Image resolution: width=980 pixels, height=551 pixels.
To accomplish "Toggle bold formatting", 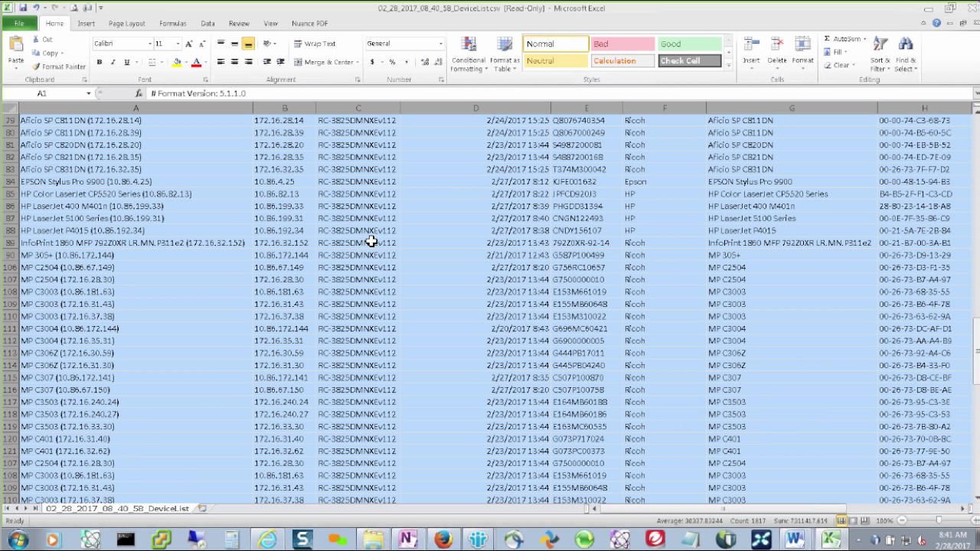I will coord(100,62).
